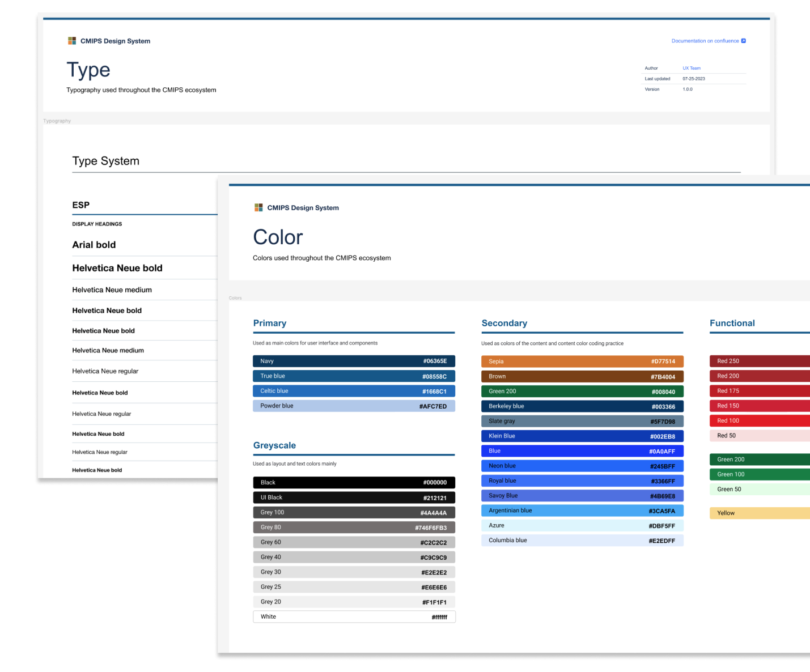The height and width of the screenshot is (672, 810).
Task: Open the Documentation on confluence link
Action: coord(705,41)
